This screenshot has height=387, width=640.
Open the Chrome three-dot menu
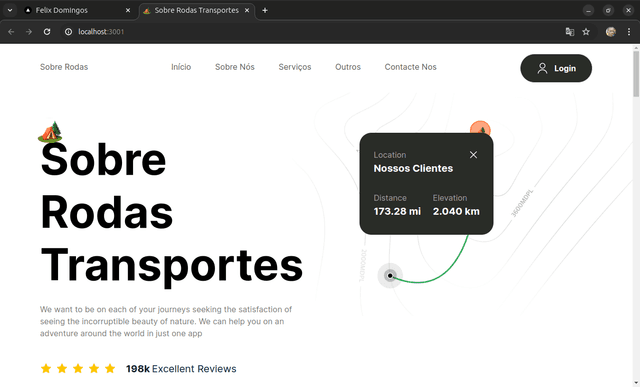629,31
